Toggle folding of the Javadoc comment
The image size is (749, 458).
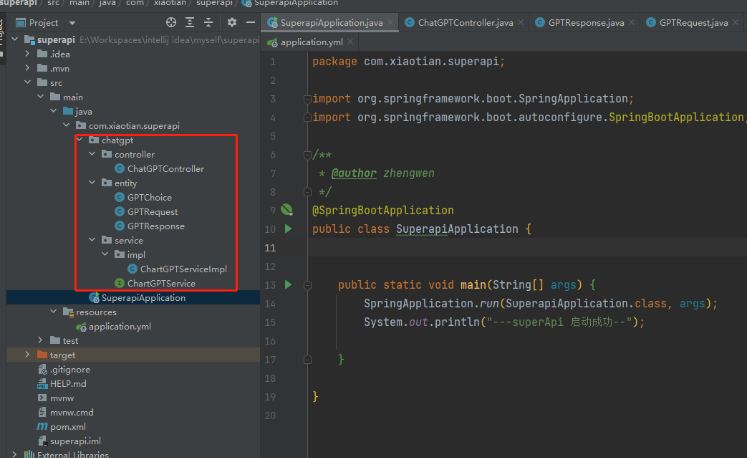point(305,155)
